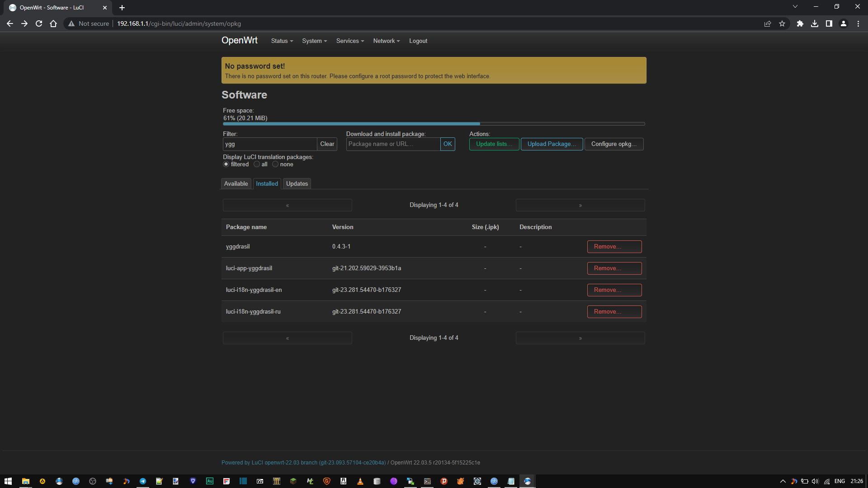868x488 pixels.
Task: Click the package filter input field
Action: (270, 144)
